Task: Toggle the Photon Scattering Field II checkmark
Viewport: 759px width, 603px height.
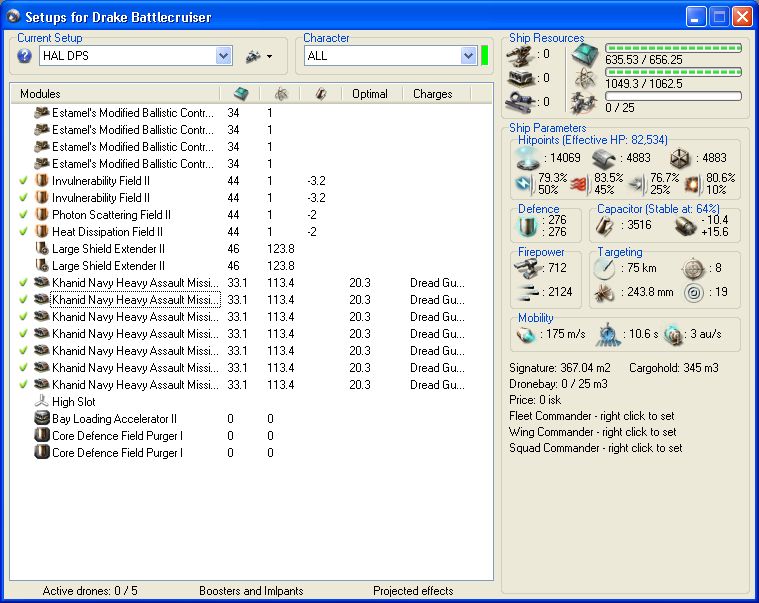Action: (x=23, y=215)
